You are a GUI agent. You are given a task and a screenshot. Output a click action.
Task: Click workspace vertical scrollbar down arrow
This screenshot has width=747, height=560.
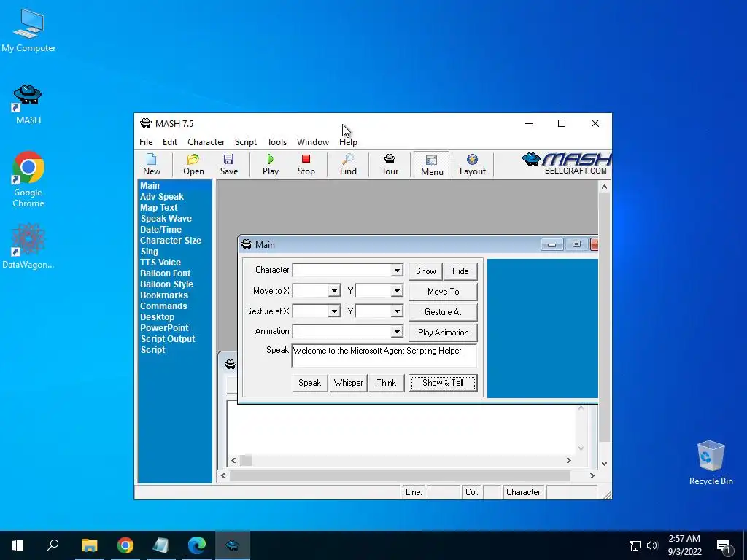click(604, 463)
